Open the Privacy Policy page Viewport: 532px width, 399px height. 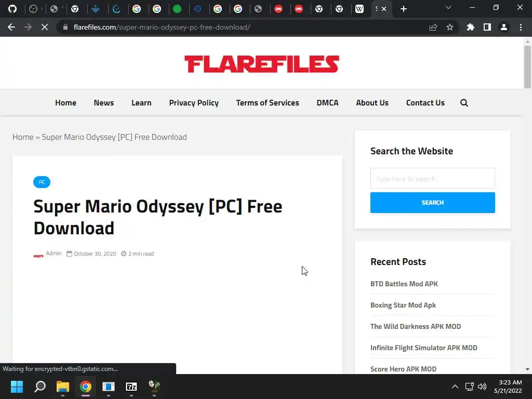[194, 103]
